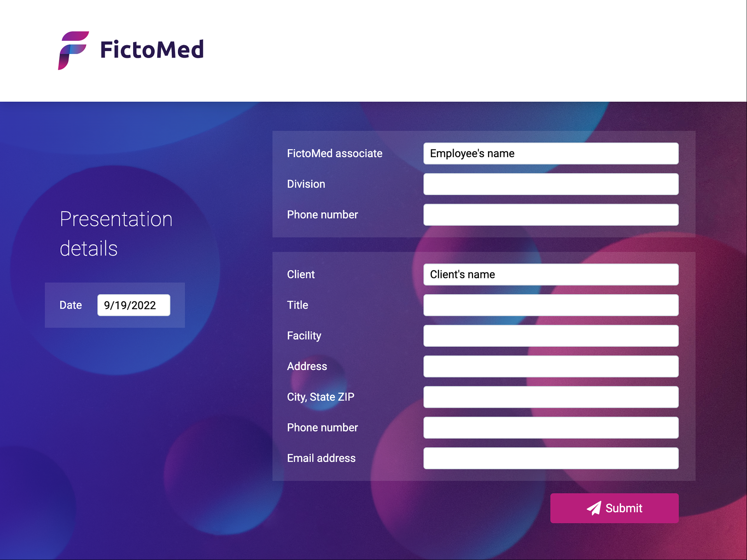The width and height of the screenshot is (747, 560).
Task: Select the Division input field
Action: 551,184
